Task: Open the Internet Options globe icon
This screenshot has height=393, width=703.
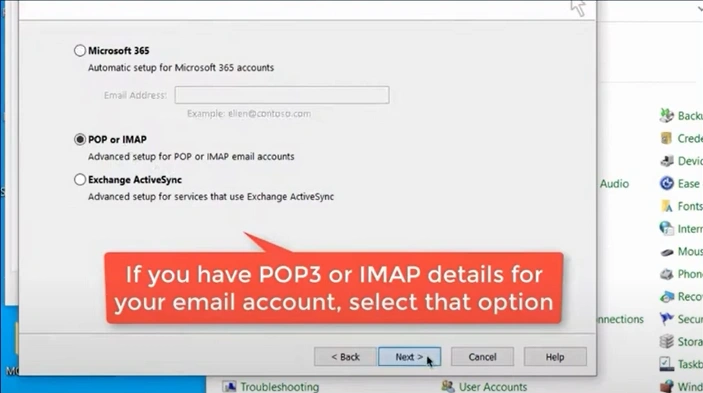Action: 667,229
